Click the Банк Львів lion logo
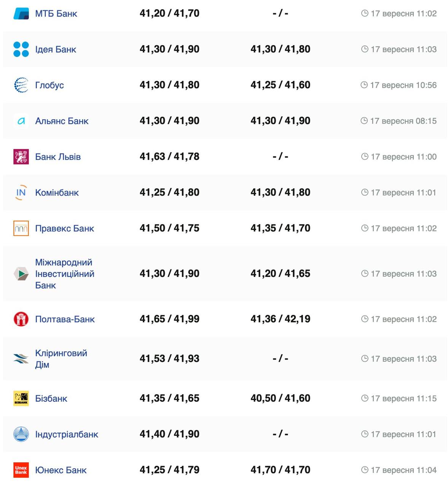This screenshot has height=487, width=448. point(21,157)
